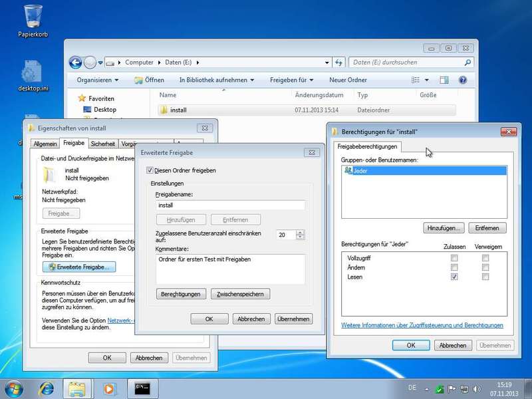The image size is (532, 399).
Task: Open the command prompt taskbar icon
Action: [x=142, y=388]
